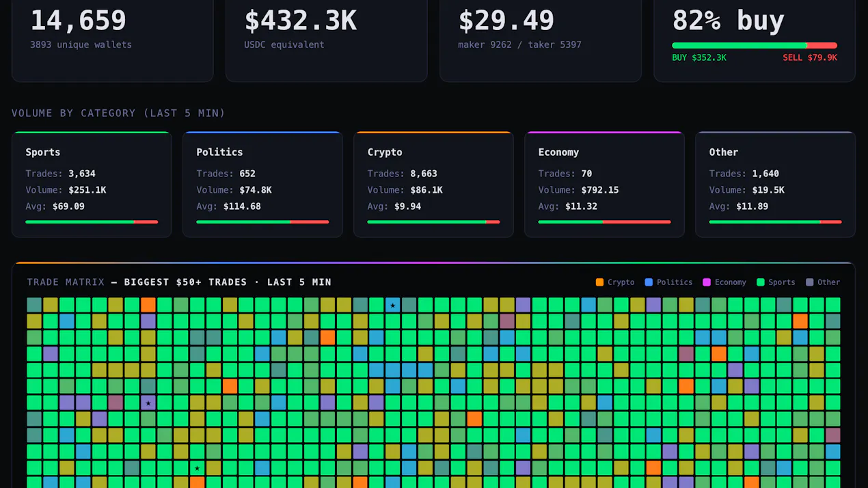Click the '82% buy' headline
The image size is (868, 488).
tap(728, 21)
